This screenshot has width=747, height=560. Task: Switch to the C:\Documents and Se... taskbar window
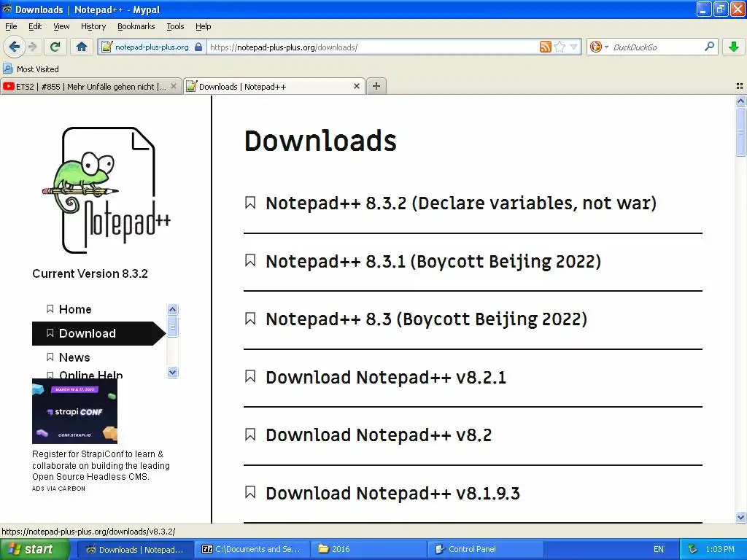pos(252,550)
